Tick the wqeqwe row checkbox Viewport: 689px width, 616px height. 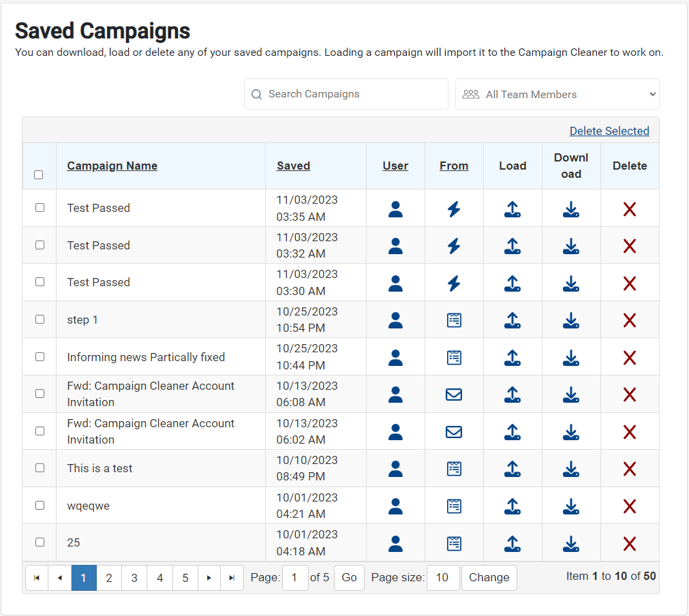pyautogui.click(x=40, y=505)
